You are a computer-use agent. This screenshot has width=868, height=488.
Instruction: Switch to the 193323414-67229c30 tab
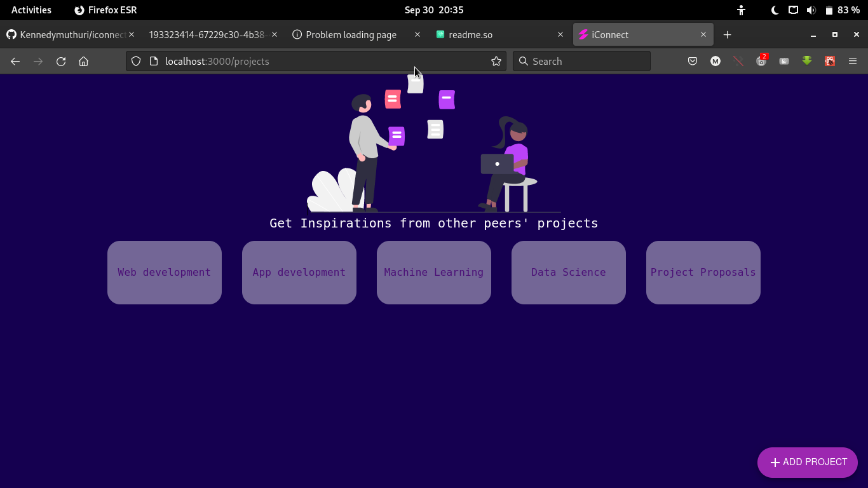[x=213, y=34]
